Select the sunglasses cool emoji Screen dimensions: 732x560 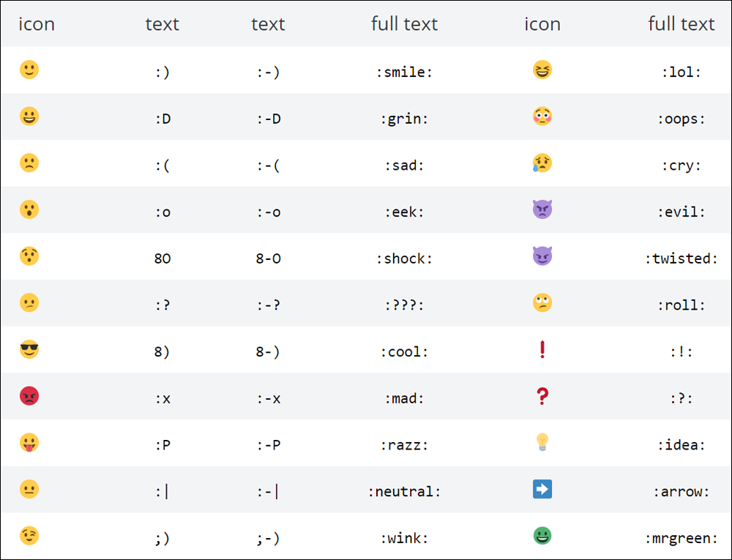[x=29, y=349]
